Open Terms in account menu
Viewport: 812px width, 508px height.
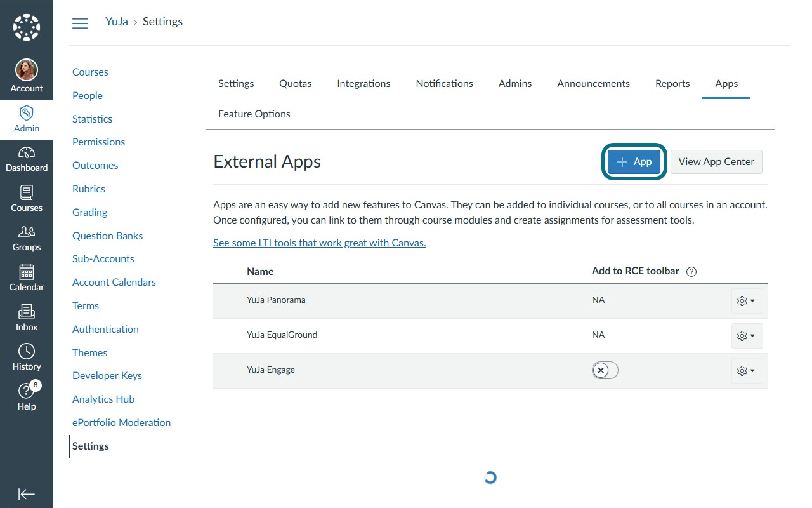tap(86, 306)
